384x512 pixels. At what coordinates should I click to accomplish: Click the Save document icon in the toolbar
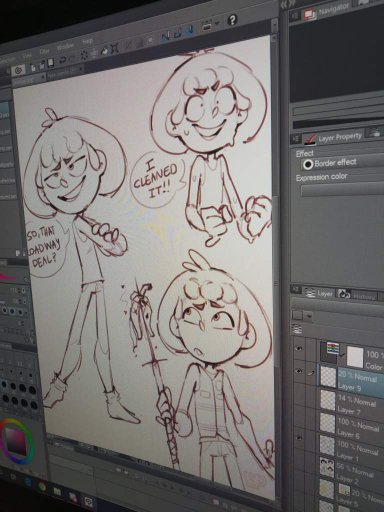click(51, 62)
